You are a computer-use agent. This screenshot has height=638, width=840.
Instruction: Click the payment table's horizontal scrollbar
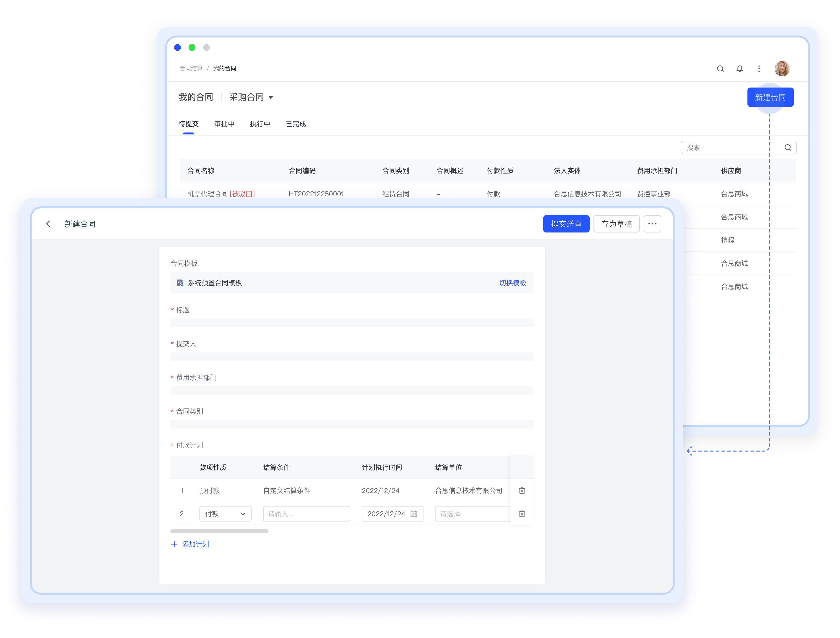[x=219, y=531]
